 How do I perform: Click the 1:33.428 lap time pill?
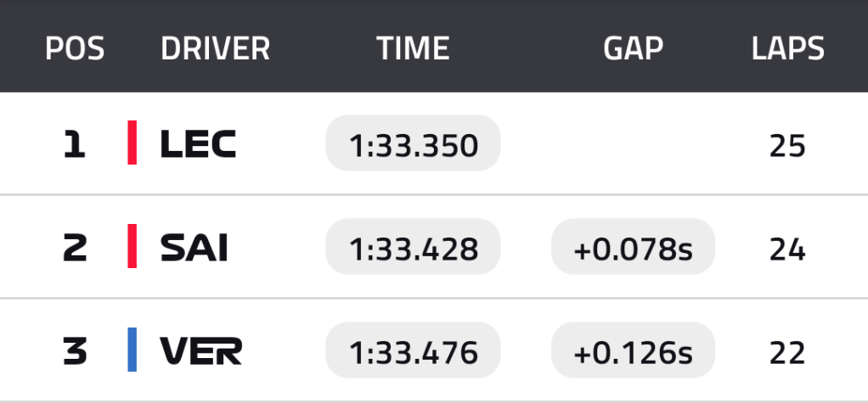(x=414, y=249)
